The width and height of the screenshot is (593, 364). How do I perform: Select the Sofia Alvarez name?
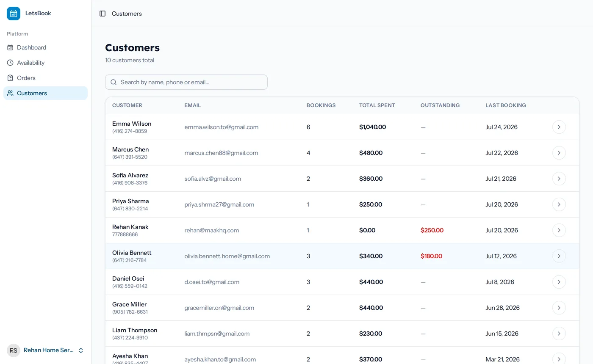(x=130, y=175)
